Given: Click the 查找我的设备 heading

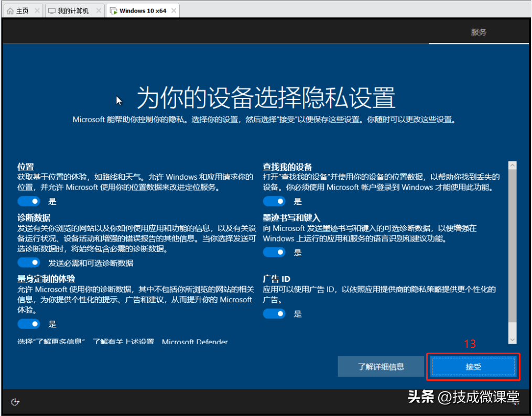Looking at the screenshot, I should [x=287, y=167].
